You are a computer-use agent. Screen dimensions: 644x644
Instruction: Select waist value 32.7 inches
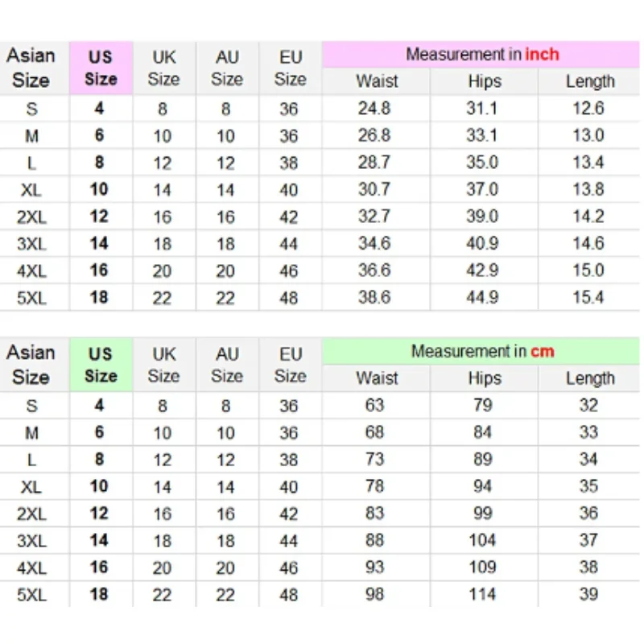click(x=374, y=217)
